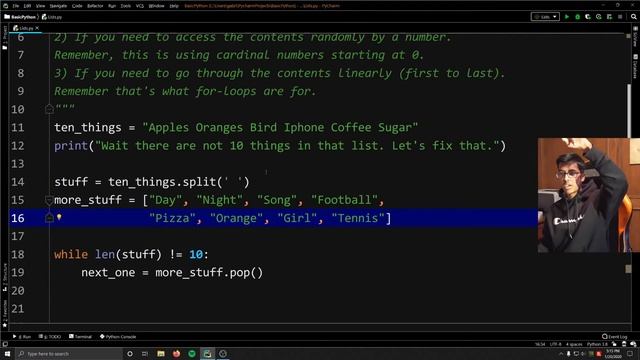This screenshot has height=360, width=640.
Task: Open the run configuration dropdown
Action: click(x=545, y=17)
